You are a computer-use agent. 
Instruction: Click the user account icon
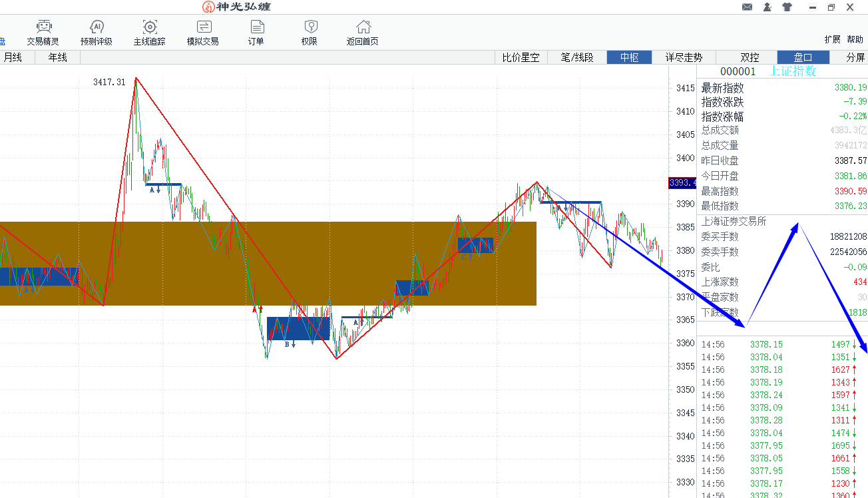[x=767, y=7]
